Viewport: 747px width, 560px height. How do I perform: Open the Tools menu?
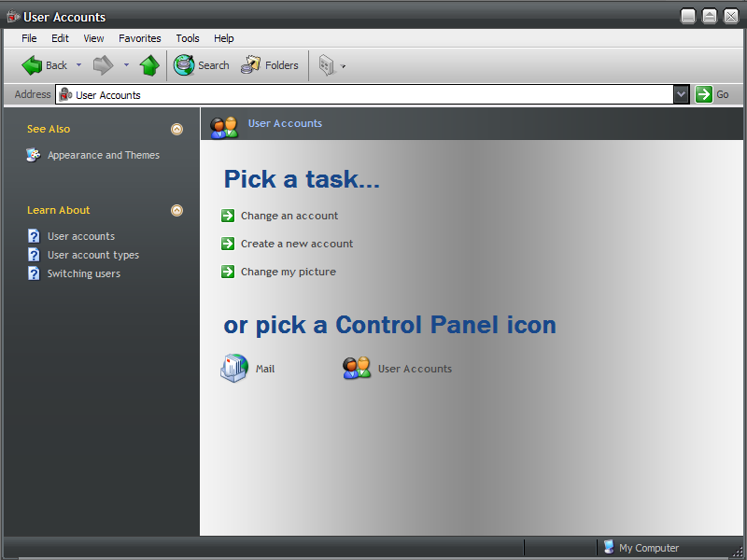(x=188, y=38)
